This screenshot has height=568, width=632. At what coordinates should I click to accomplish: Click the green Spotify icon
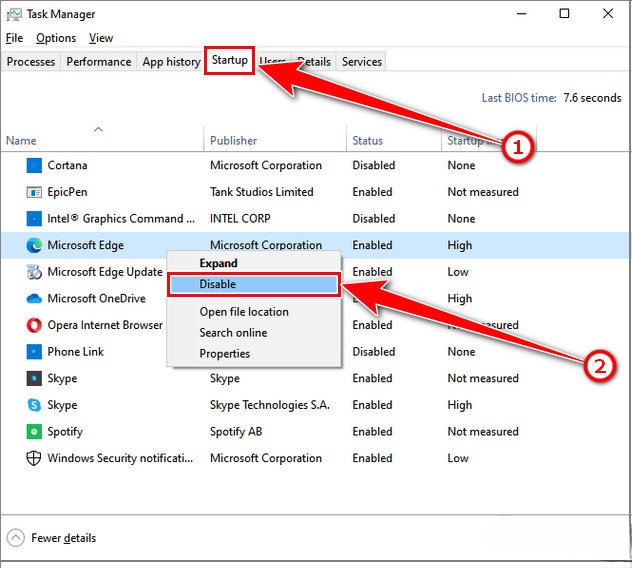pos(34,431)
